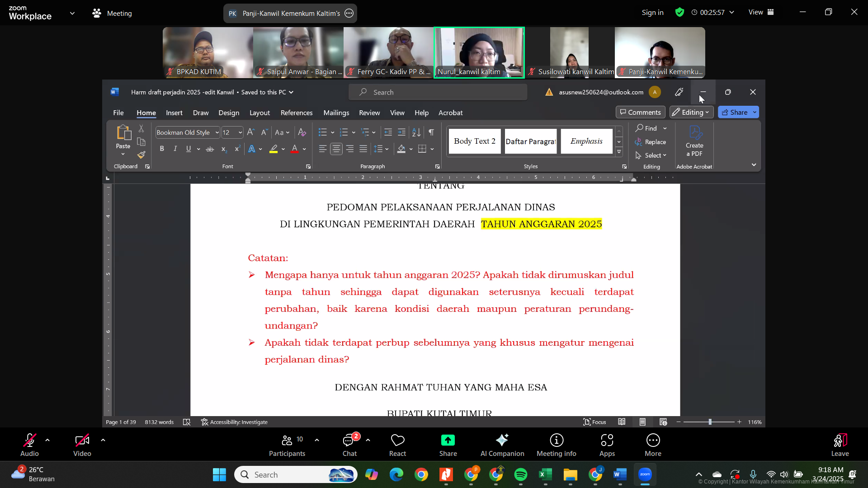Open the Insert ribbon tab
Viewport: 868px width, 488px height.
[174, 113]
